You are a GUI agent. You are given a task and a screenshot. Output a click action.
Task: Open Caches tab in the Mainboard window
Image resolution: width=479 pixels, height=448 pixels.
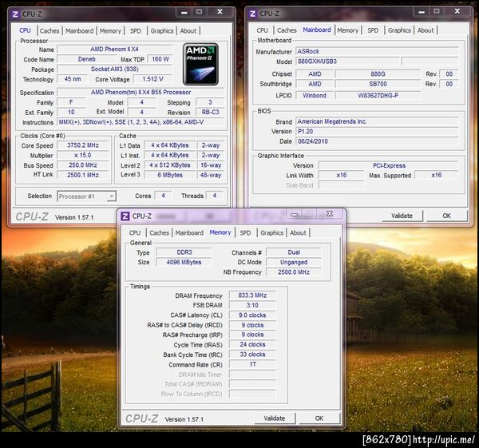(287, 30)
